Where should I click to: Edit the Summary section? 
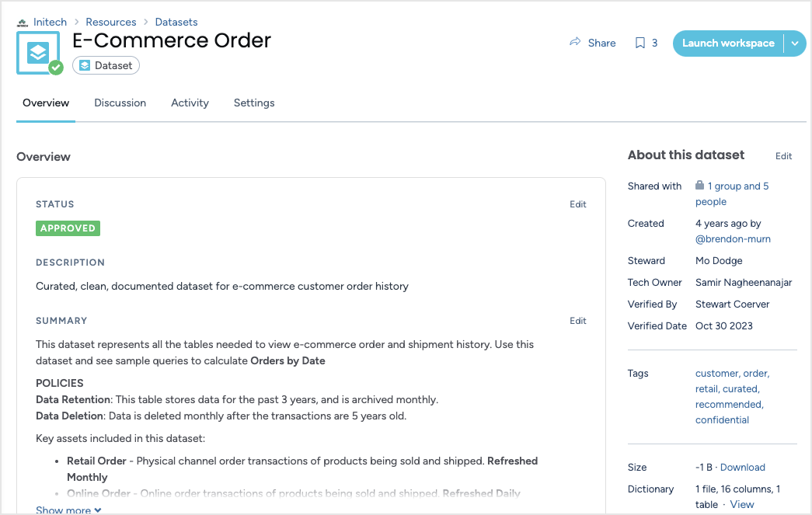(578, 321)
